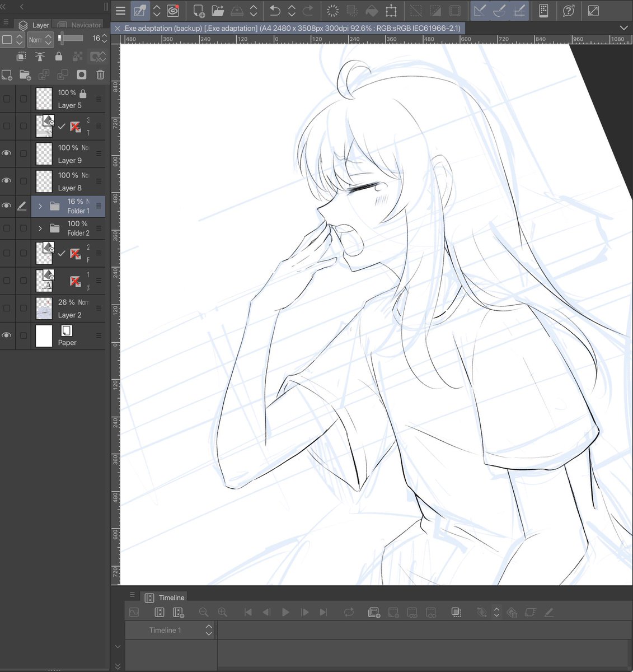Viewport: 633px width, 672px height.
Task: Open the Timeline 1 selector dropdown
Action: 209,630
